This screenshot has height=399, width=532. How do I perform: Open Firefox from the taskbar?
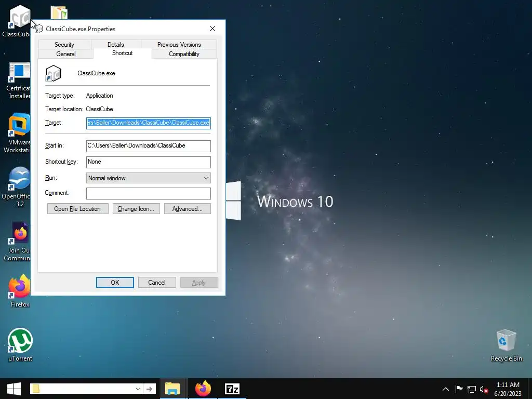pos(203,389)
